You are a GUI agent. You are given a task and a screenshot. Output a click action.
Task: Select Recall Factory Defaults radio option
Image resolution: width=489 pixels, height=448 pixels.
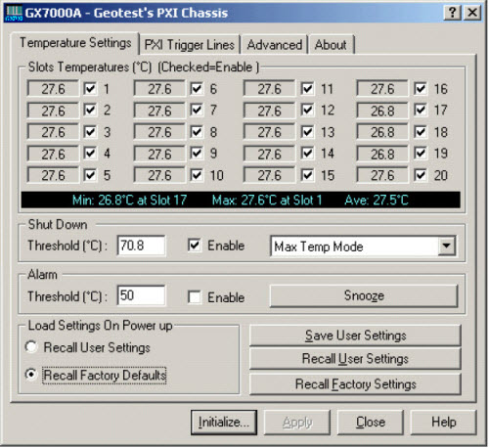(31, 375)
